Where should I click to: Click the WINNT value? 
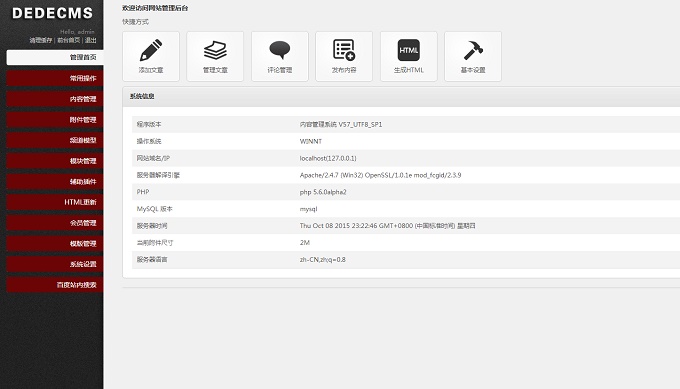pos(311,141)
